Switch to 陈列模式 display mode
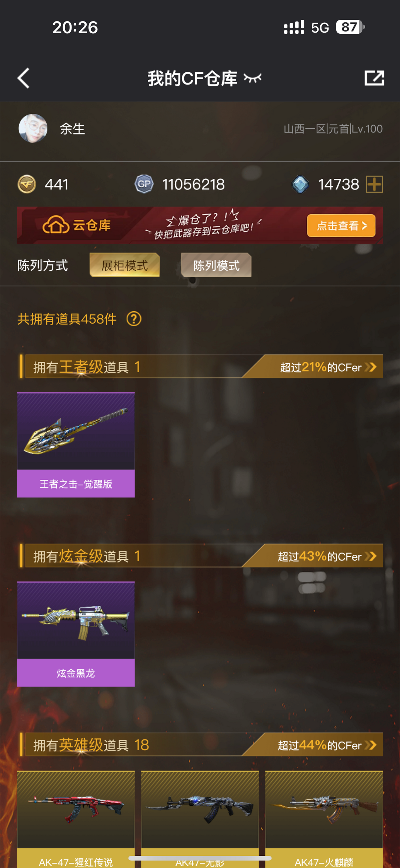 point(216,265)
